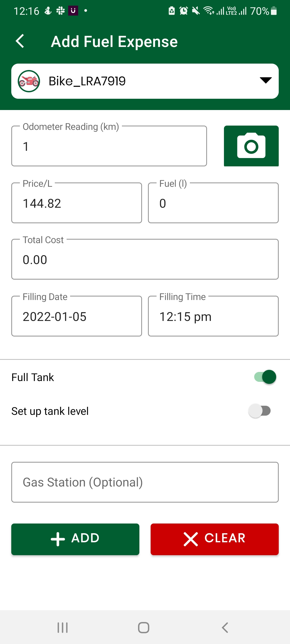
Task: Enable Set up tank level switch
Action: tap(259, 411)
